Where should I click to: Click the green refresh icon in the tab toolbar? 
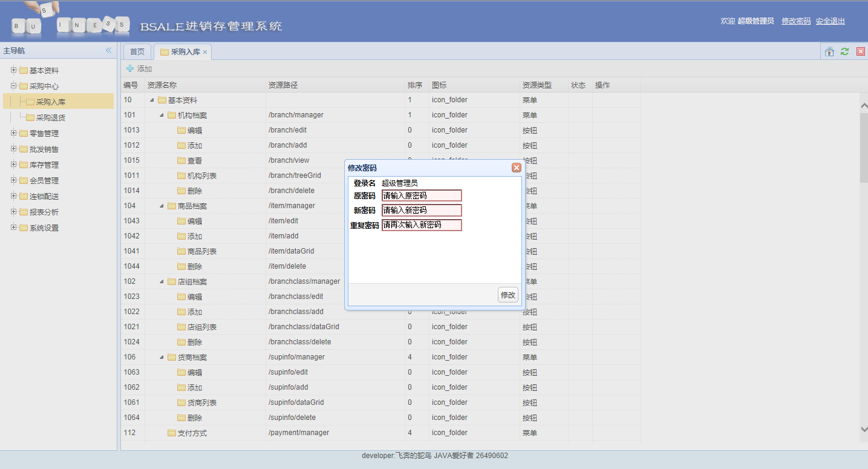point(844,52)
